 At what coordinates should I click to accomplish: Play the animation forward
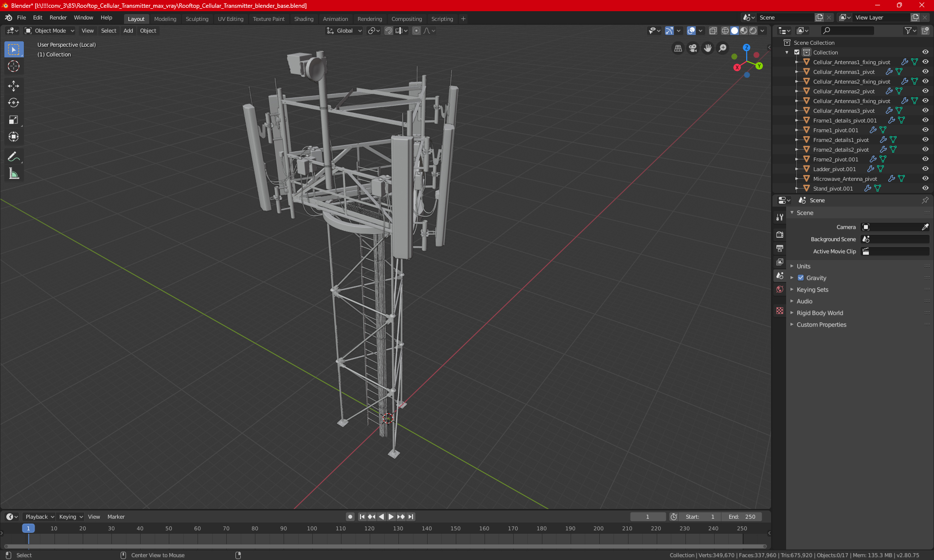[x=391, y=517]
